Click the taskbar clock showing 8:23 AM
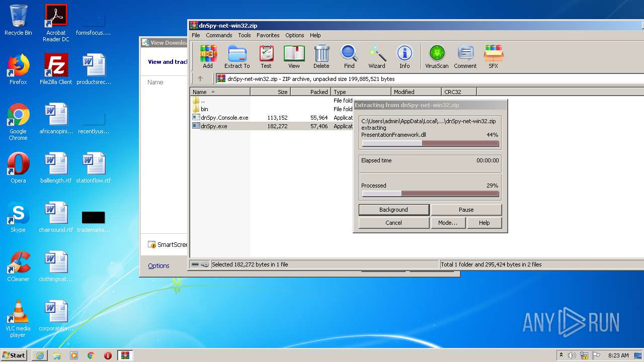This screenshot has height=362, width=644. (x=618, y=355)
